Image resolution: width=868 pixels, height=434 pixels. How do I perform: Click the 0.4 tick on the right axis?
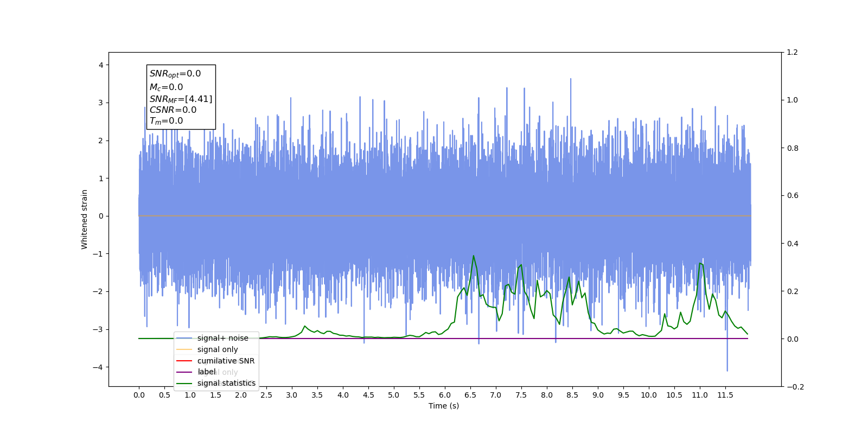pos(793,244)
